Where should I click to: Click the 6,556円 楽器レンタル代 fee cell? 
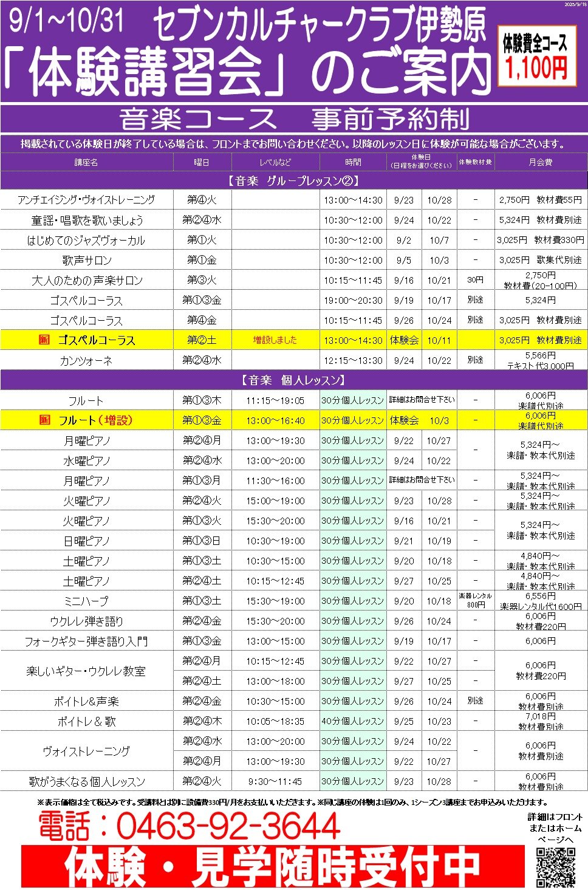pyautogui.click(x=541, y=601)
